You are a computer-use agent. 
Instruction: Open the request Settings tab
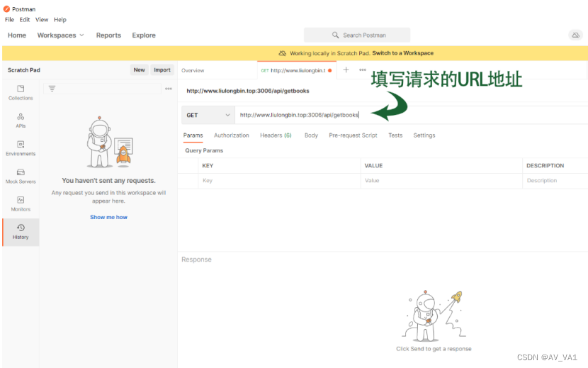[x=424, y=135]
